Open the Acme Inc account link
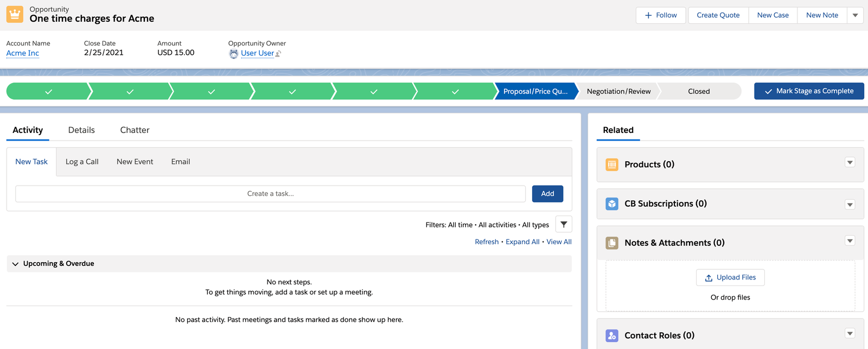Screen dimensions: 868x349 pos(23,53)
